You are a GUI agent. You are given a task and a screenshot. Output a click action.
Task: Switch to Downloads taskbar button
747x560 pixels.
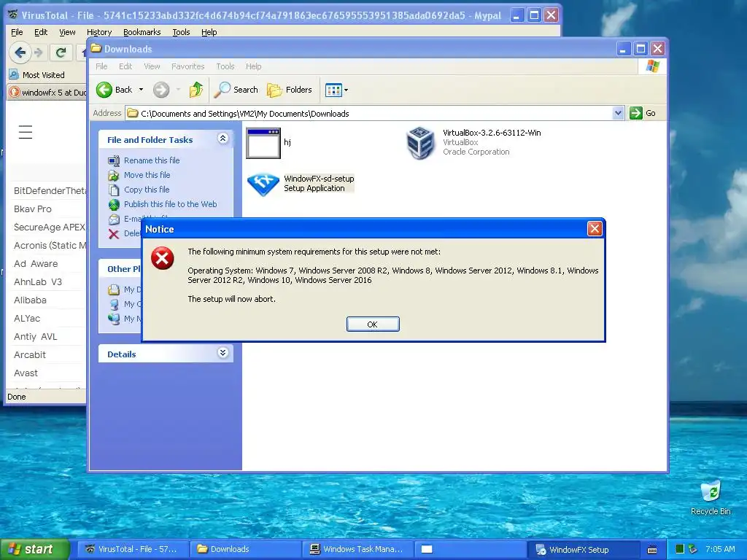point(245,549)
